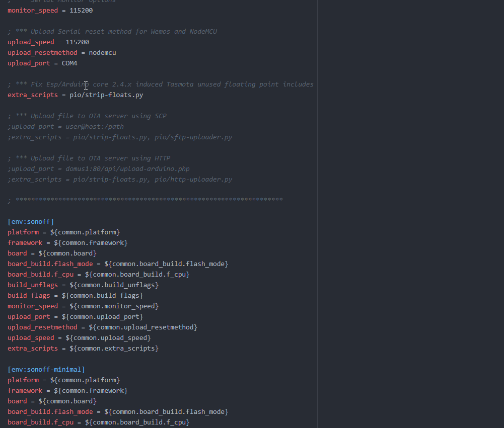Click the 'board_build.flash_mode' line in the [env:sonoff] block
This screenshot has height=428, width=504.
[118, 264]
